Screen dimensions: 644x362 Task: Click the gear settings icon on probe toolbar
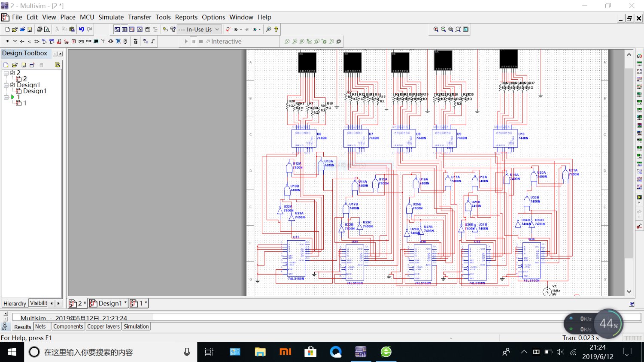click(339, 42)
